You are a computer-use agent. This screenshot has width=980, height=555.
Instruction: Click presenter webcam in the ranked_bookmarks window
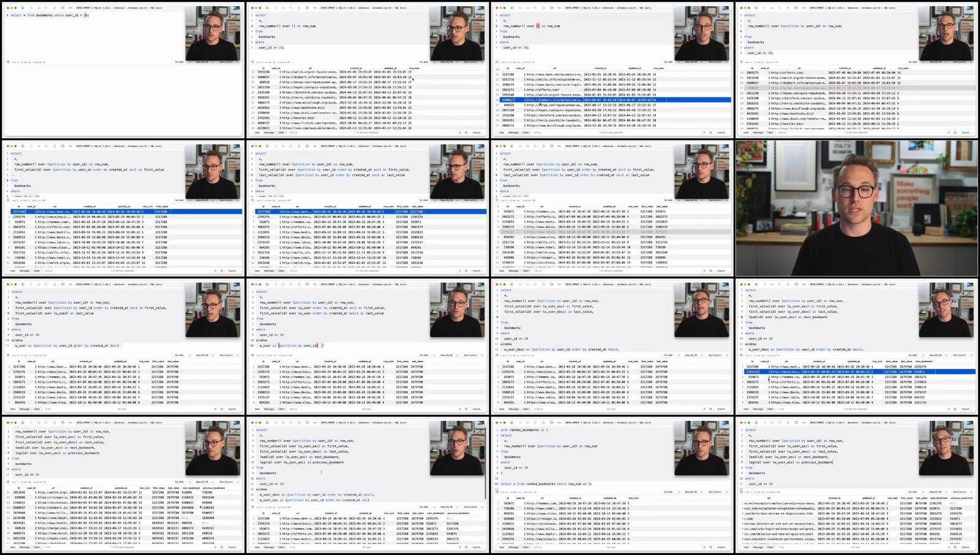[702, 448]
